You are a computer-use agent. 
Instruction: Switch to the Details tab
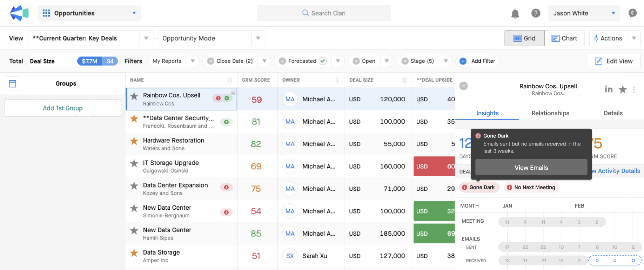point(613,113)
